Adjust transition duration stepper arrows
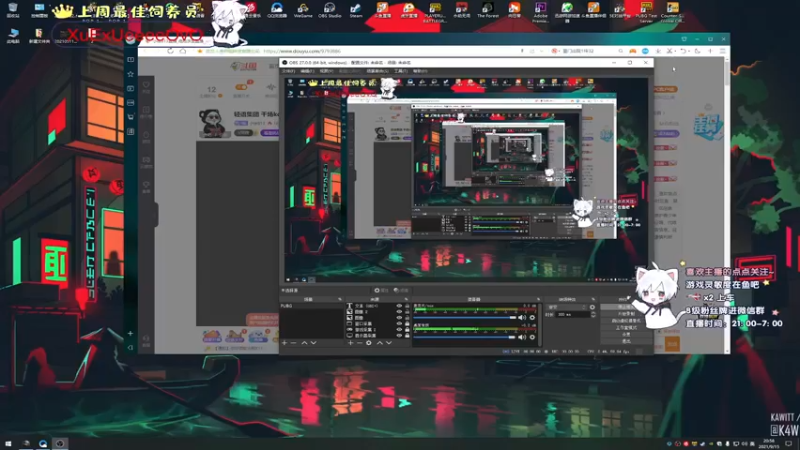The image size is (800, 450). 592,314
